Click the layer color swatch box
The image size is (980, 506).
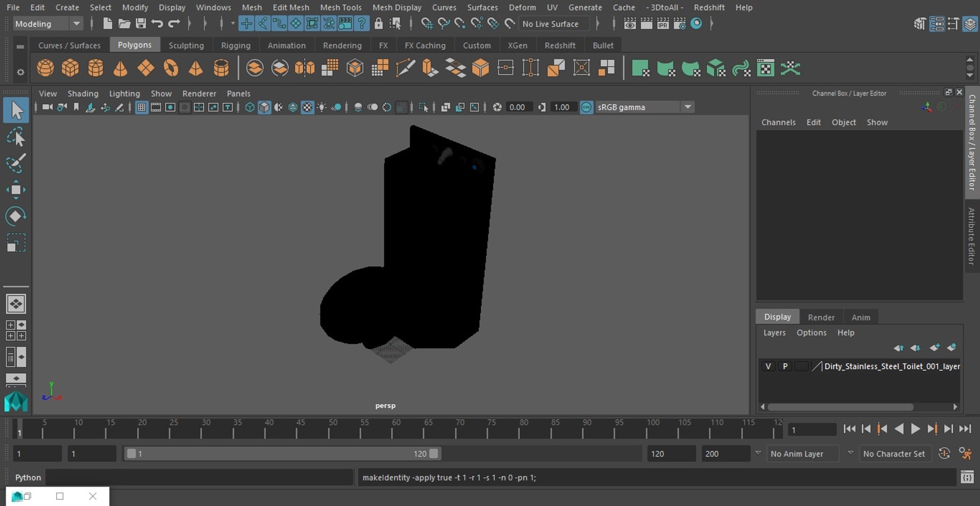818,366
